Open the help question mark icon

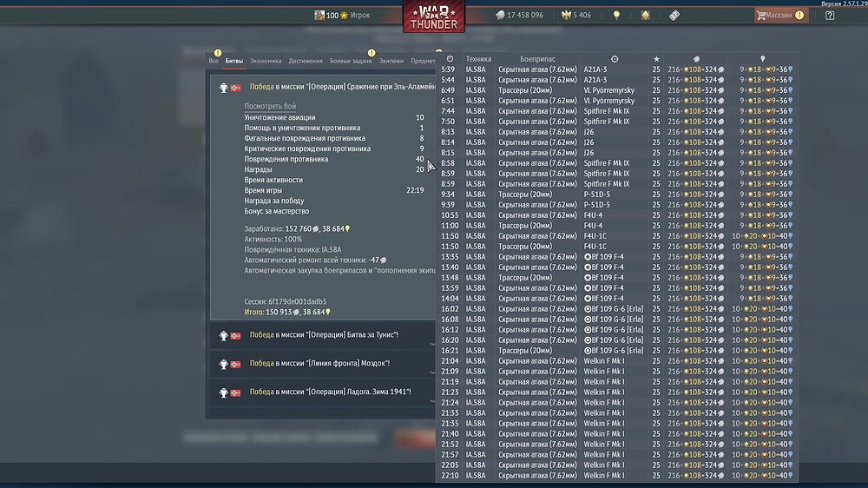click(830, 16)
